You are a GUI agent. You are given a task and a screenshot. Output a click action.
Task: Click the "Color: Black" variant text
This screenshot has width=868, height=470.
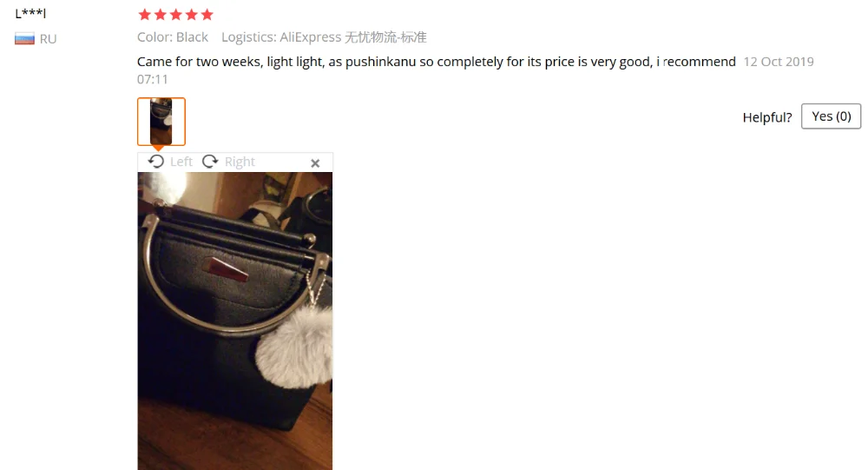[173, 37]
